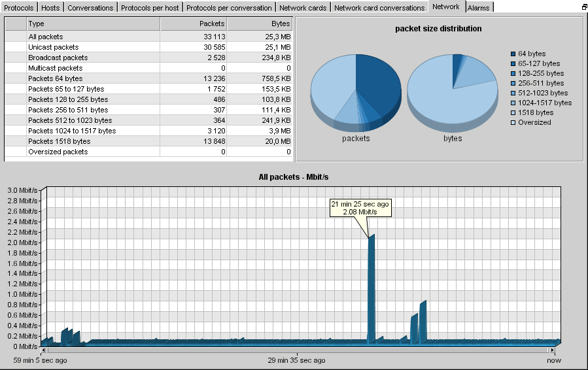Click the 59 min 5 sec ago label
The height and width of the screenshot is (370, 588).
coord(40,360)
